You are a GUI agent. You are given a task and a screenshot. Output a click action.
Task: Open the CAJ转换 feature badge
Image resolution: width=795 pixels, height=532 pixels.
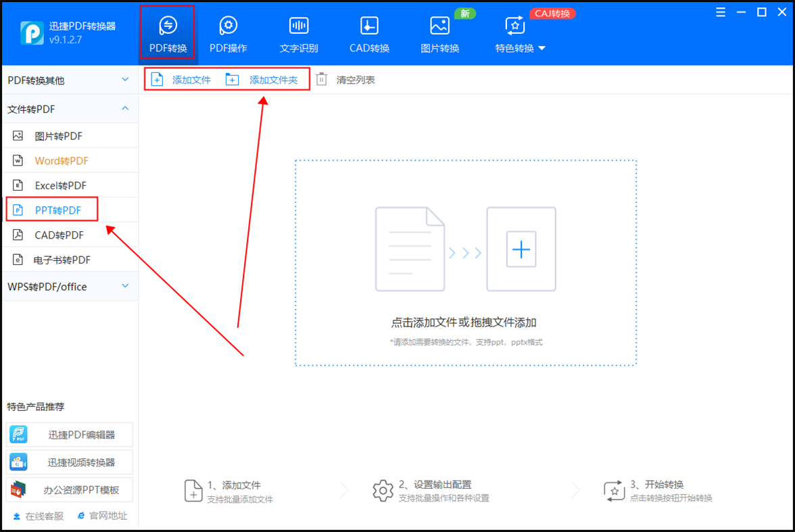coord(553,13)
